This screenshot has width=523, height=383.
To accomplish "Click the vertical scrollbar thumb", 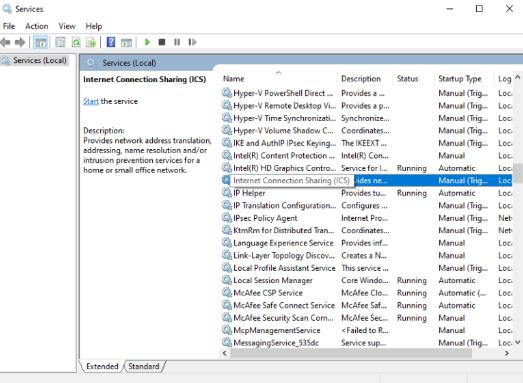I will [x=518, y=173].
